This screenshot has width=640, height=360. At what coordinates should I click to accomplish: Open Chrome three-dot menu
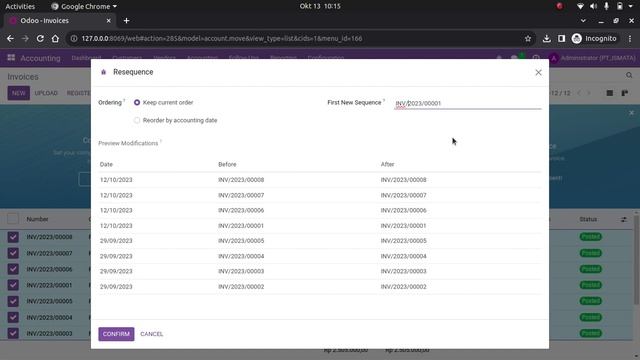pyautogui.click(x=630, y=38)
